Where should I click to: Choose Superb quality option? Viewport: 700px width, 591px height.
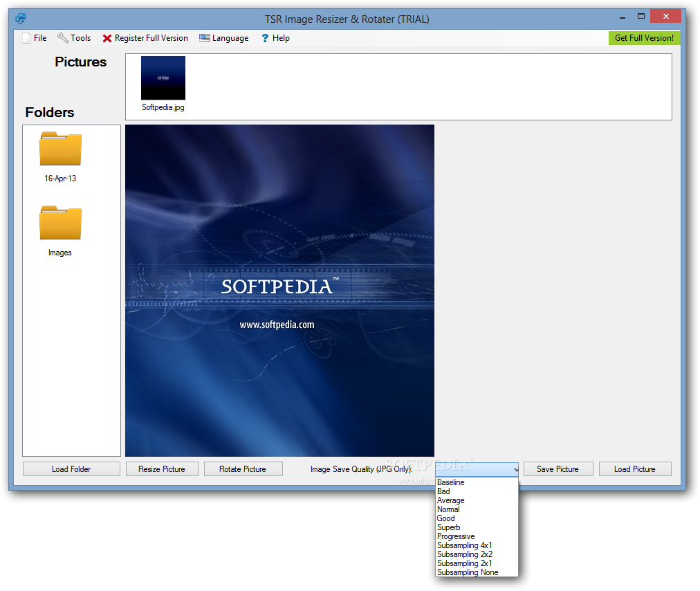(477, 527)
